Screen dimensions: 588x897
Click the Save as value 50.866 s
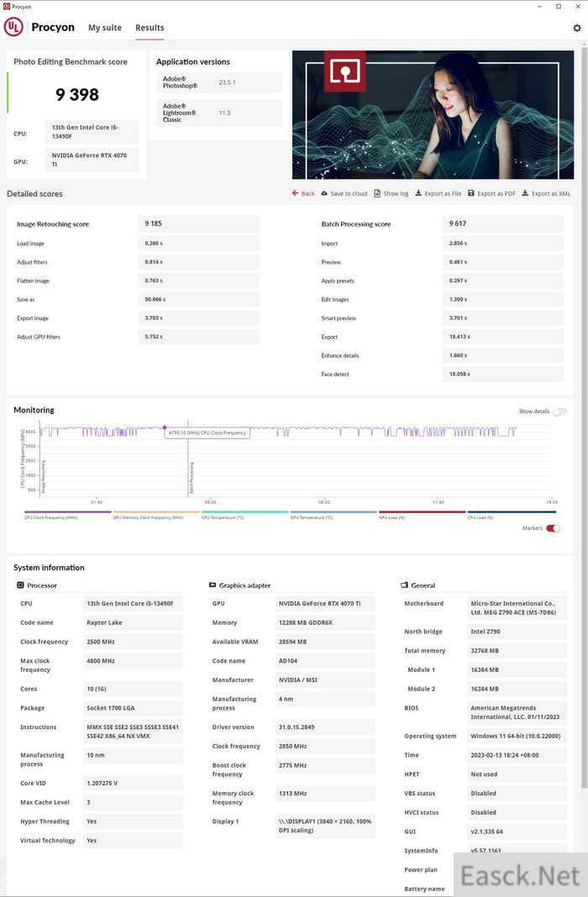(x=198, y=299)
